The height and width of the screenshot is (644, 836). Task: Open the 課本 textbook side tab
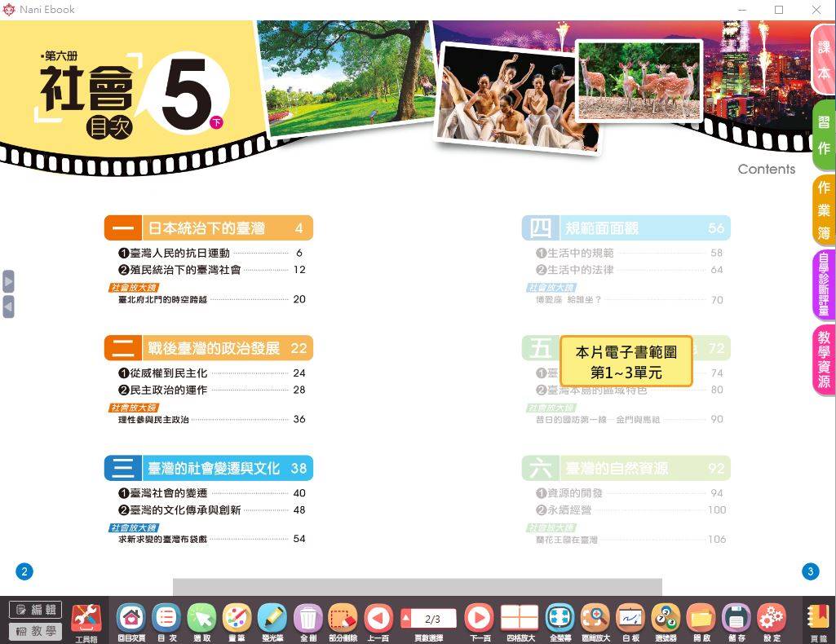pos(823,60)
